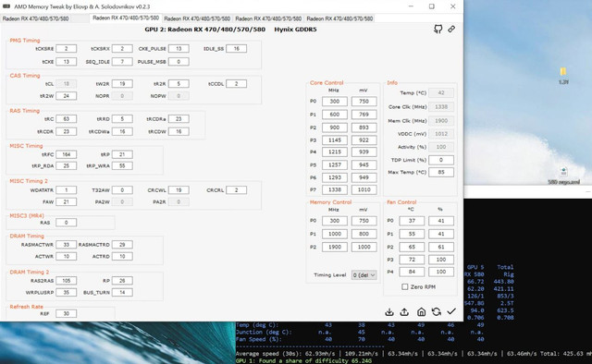Image resolution: width=592 pixels, height=364 pixels.
Task: Click the IDLE_SS field showing 16
Action: click(237, 49)
